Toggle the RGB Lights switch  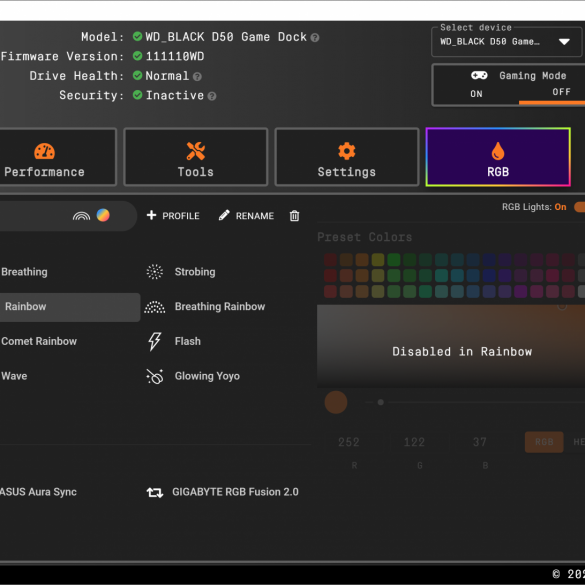[579, 207]
